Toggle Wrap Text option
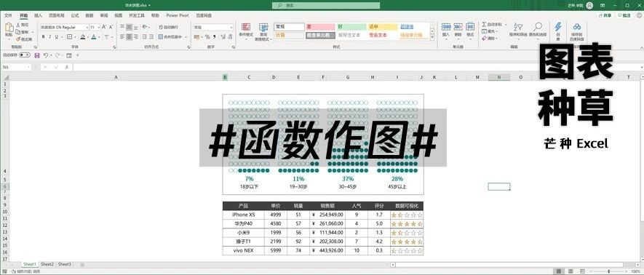 click(168, 27)
